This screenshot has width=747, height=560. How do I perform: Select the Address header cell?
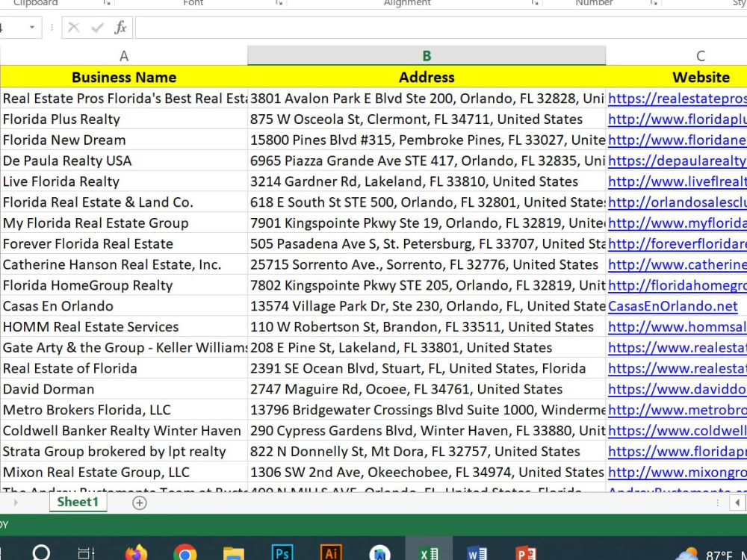[427, 77]
